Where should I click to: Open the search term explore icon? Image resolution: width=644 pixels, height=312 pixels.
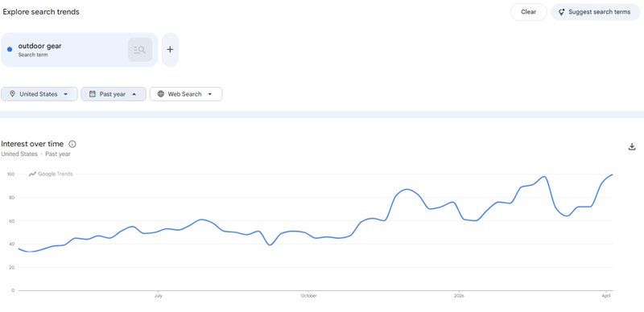point(139,50)
